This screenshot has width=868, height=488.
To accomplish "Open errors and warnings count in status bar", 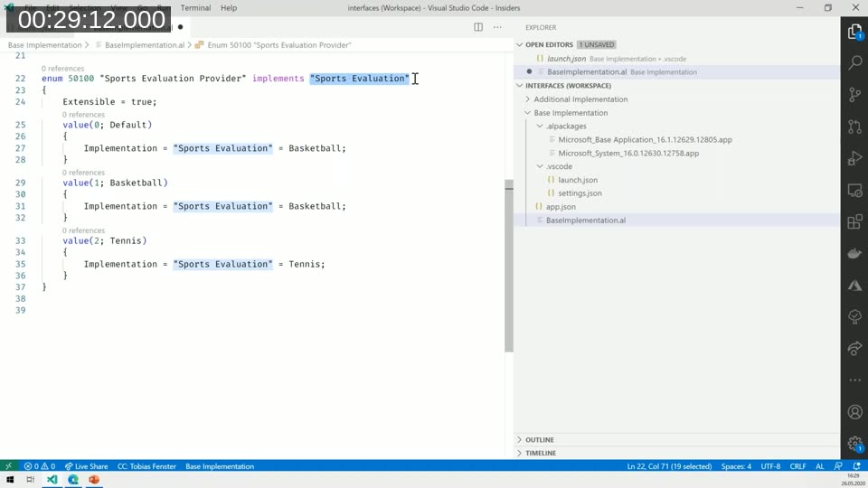I will [39, 466].
